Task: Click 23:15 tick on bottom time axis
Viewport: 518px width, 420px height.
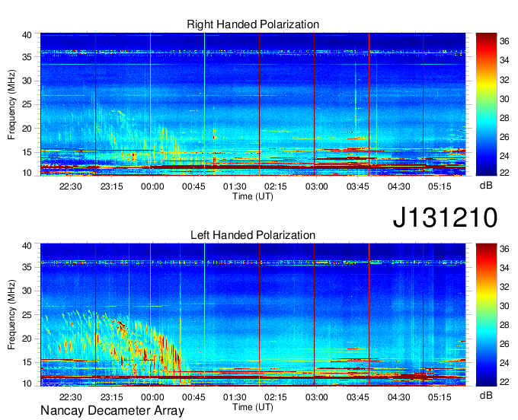Action: point(112,397)
